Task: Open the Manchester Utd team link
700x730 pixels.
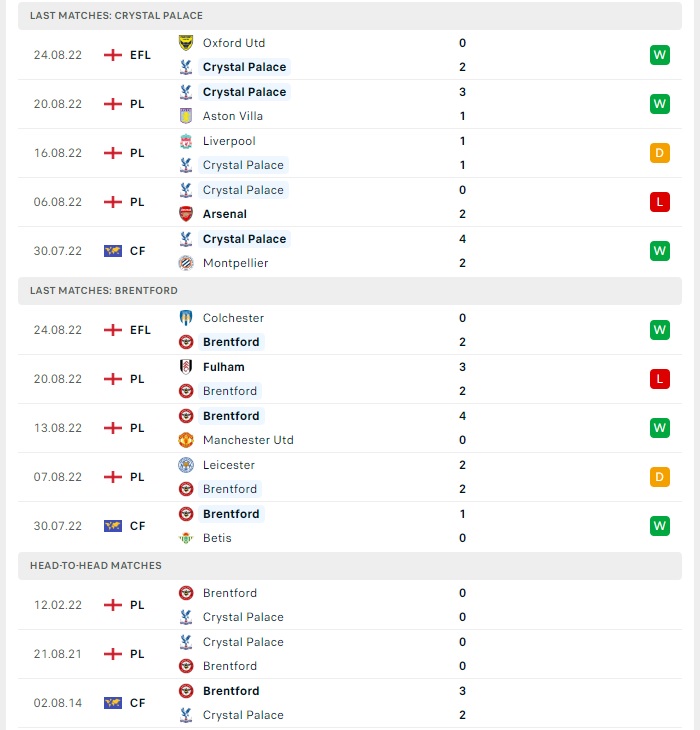Action: click(x=248, y=440)
